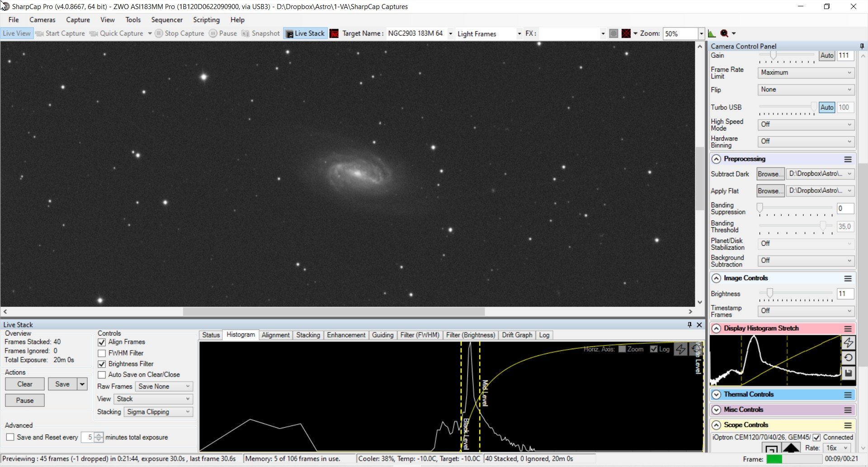This screenshot has width=868, height=467.
Task: Open Scope Controls section hamburger menu
Action: [x=848, y=425]
